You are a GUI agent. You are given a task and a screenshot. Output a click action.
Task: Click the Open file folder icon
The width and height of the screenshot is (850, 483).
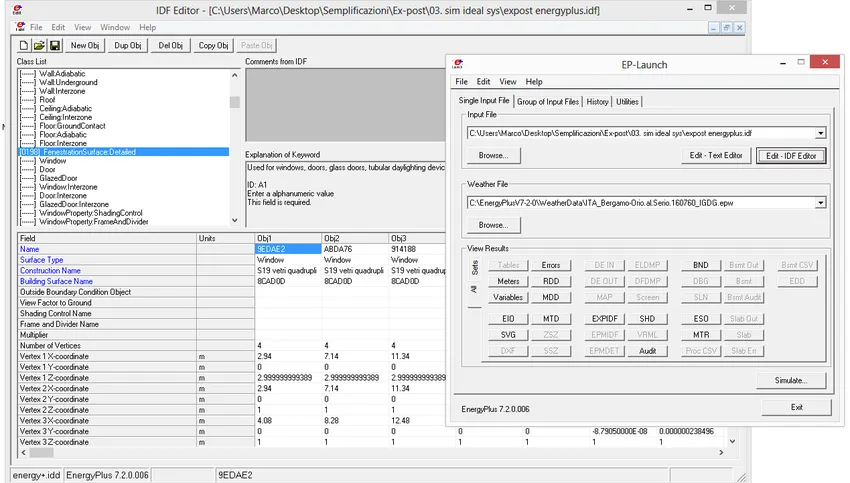click(39, 46)
